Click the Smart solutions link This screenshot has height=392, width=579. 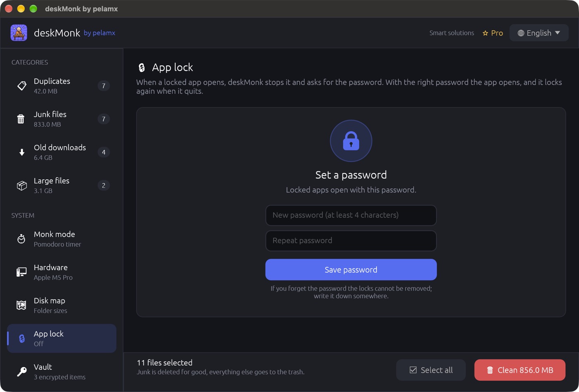coord(452,33)
